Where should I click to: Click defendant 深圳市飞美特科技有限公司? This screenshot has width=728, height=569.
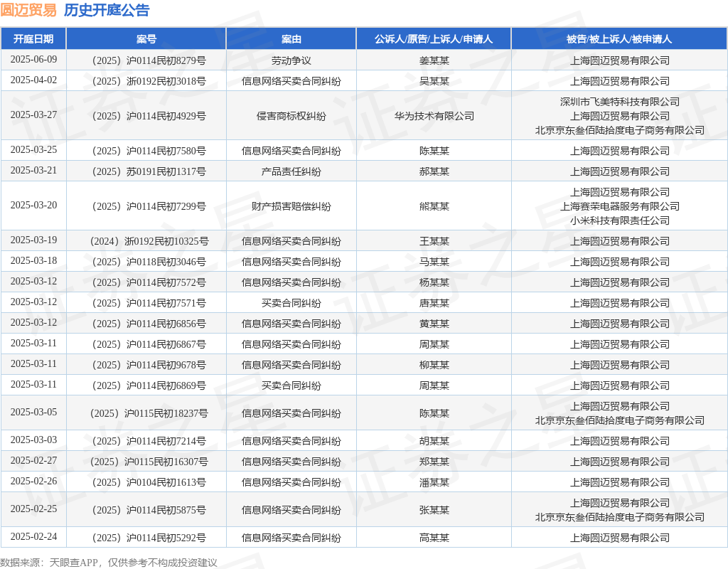(620, 102)
